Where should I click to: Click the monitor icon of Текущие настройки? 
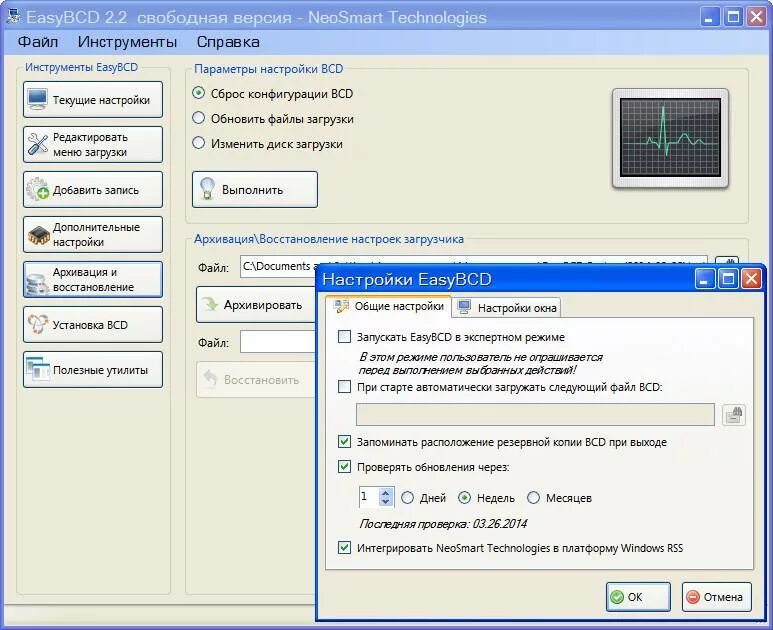[x=37, y=99]
